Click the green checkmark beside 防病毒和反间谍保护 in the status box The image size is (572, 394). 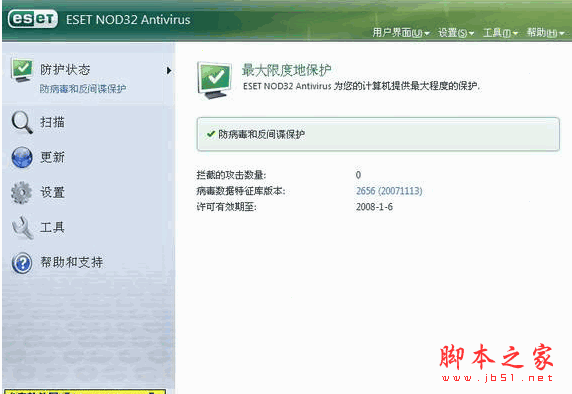[210, 134]
